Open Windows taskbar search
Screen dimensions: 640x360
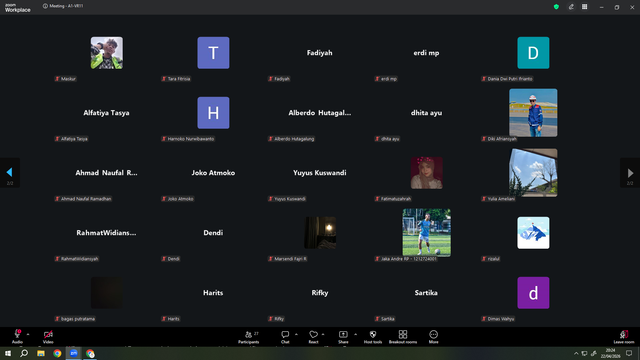[24, 353]
